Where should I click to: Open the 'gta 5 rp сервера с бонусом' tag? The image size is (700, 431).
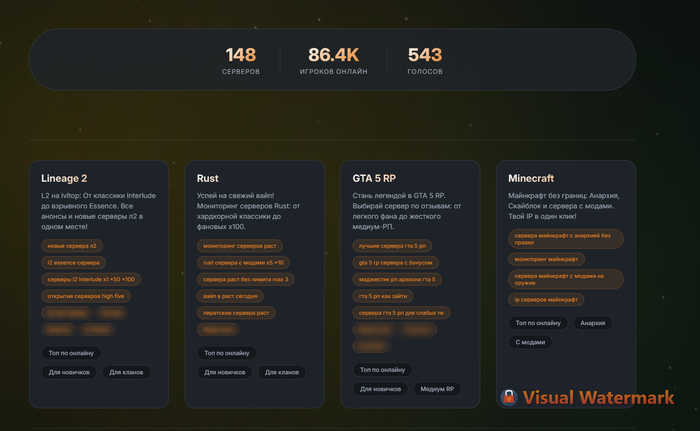[396, 263]
